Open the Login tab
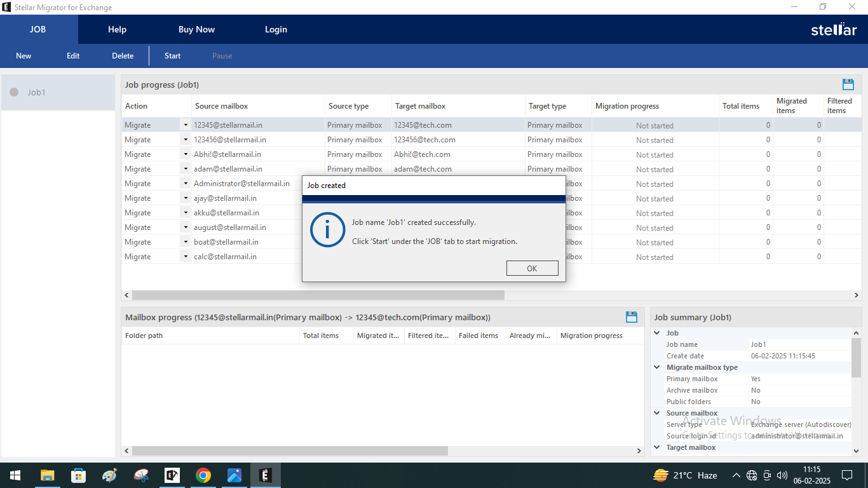The width and height of the screenshot is (868, 488). [276, 29]
